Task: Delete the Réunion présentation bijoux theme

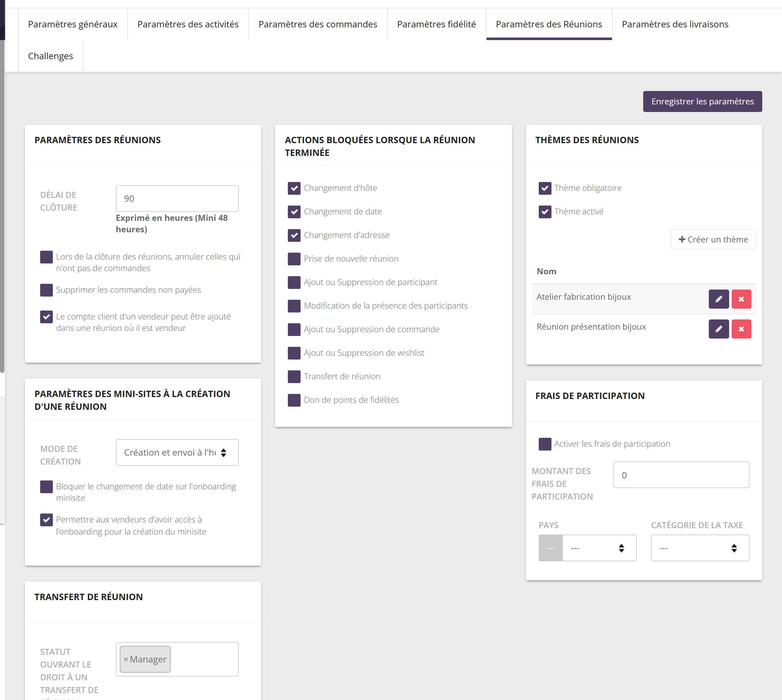Action: click(741, 329)
